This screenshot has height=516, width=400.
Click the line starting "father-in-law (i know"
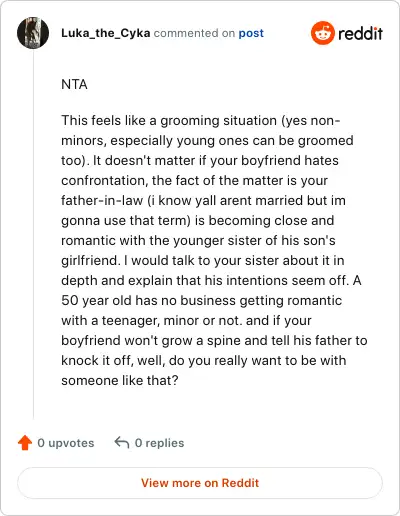203,201
